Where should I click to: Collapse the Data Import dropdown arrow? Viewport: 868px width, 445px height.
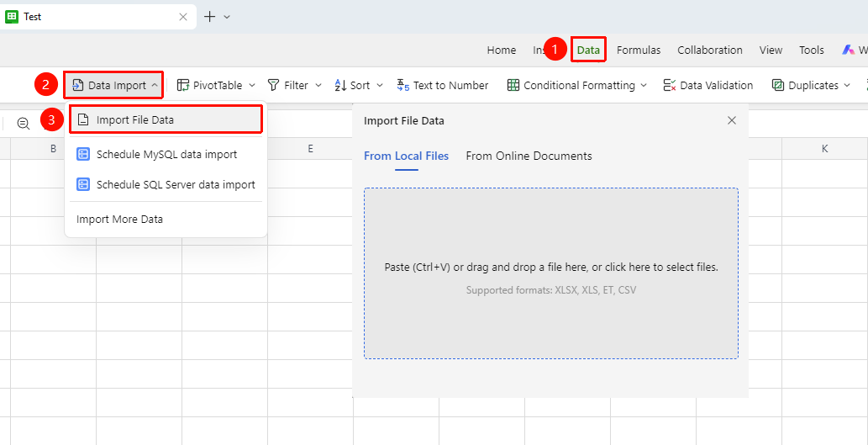pyautogui.click(x=155, y=85)
